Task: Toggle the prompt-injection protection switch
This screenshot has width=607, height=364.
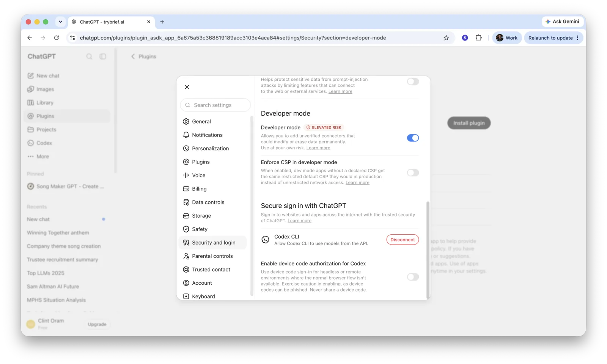Action: (x=413, y=82)
